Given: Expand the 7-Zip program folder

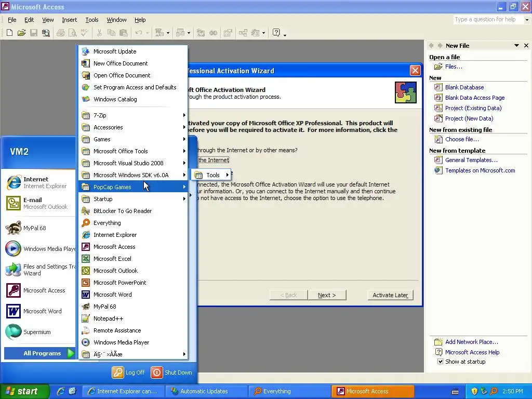Looking at the screenshot, I should tap(133, 115).
